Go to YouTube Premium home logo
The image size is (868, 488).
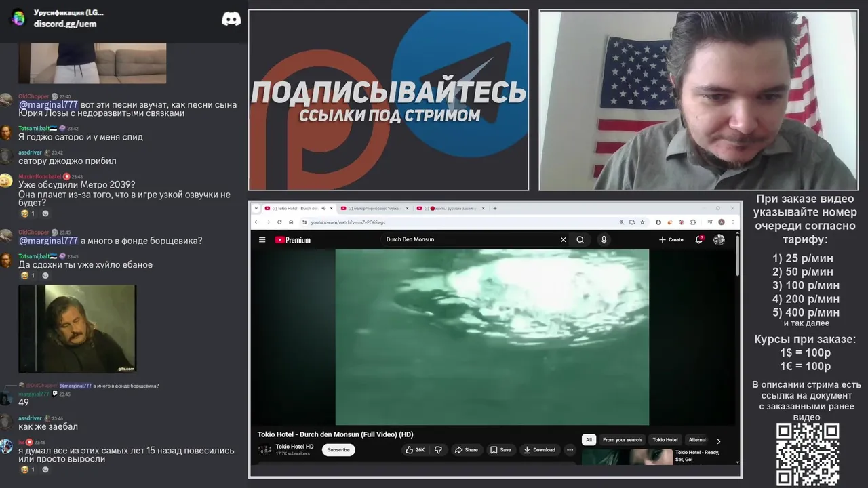292,240
